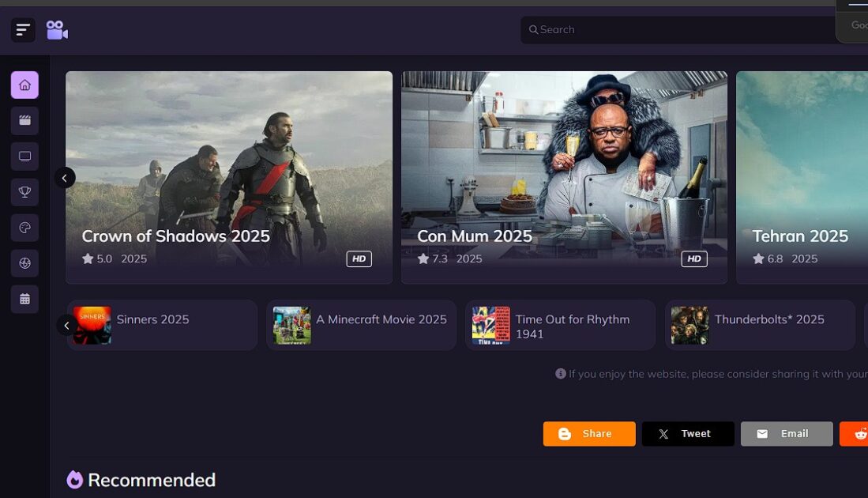This screenshot has width=868, height=498.
Task: Open the TV shows monitor sidebar icon
Action: [25, 157]
